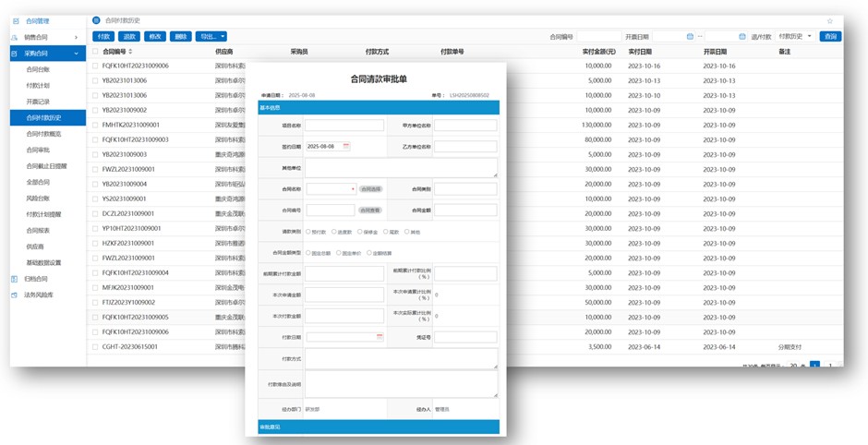Select the 固定总额 radio option
Viewport: 868px width, 445px height.
coord(307,253)
